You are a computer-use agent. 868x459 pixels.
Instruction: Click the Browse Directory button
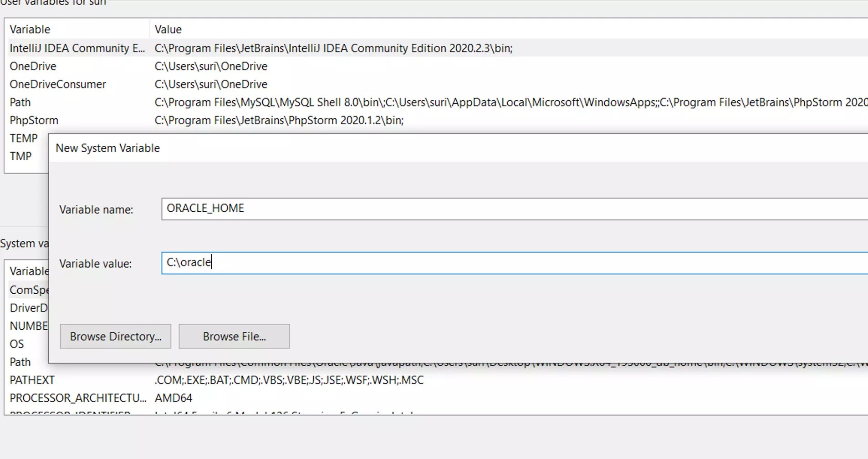click(115, 336)
